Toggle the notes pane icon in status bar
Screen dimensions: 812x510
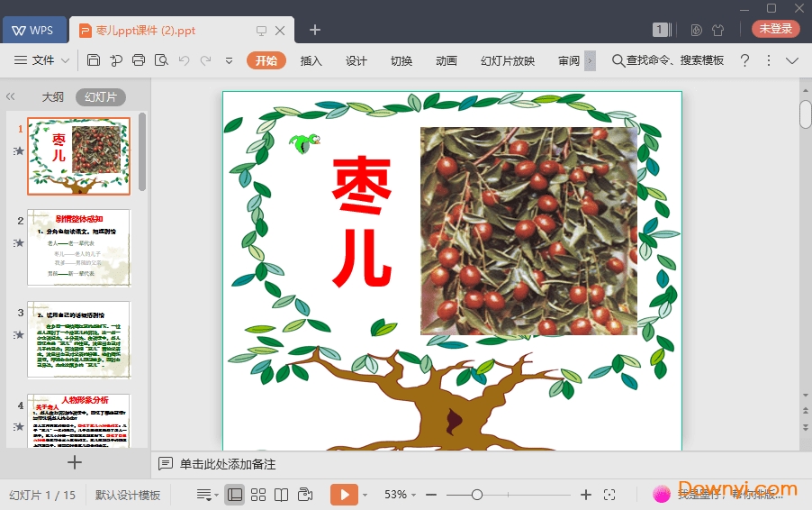207,495
